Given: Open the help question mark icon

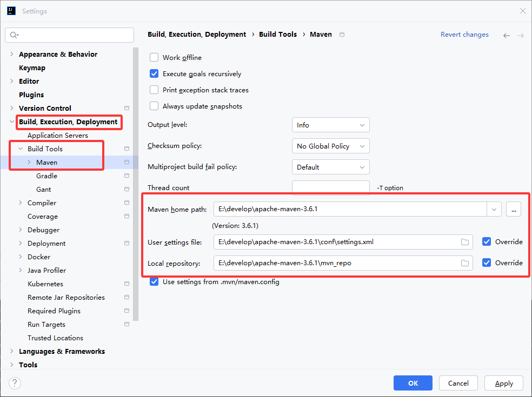Looking at the screenshot, I should 15,383.
